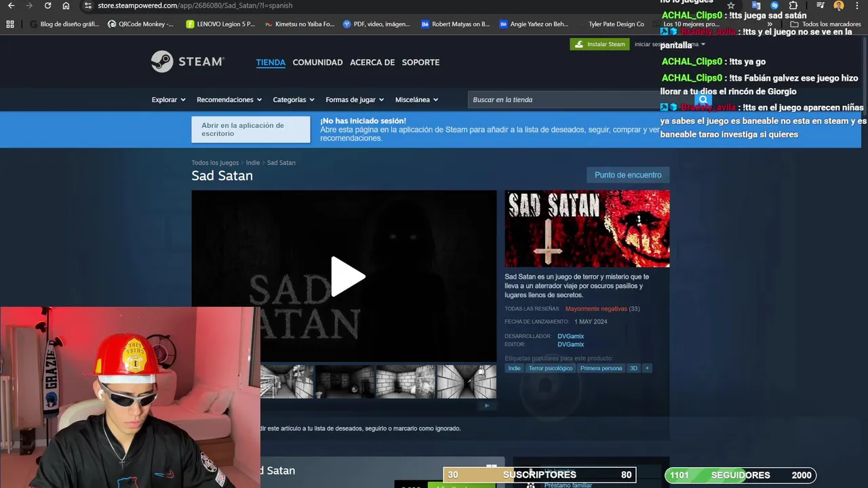Screen dimensions: 868x488
Task: Open Blog de diseño gráfico bookmark
Action: 64,24
